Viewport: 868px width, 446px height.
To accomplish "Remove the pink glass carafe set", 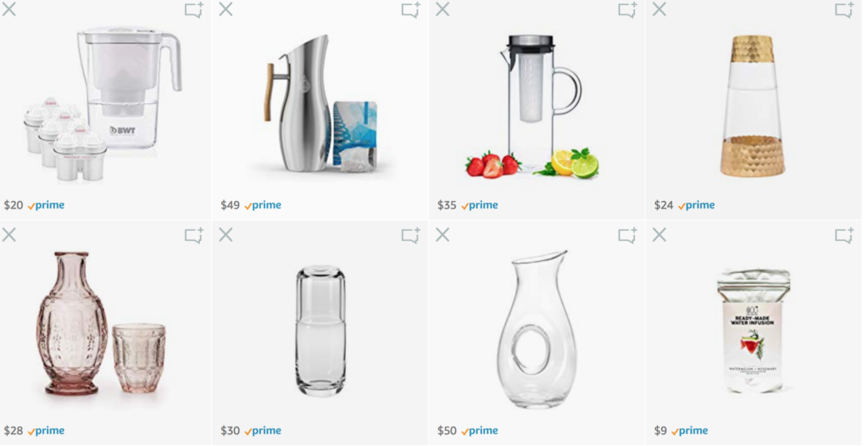I will pyautogui.click(x=8, y=235).
